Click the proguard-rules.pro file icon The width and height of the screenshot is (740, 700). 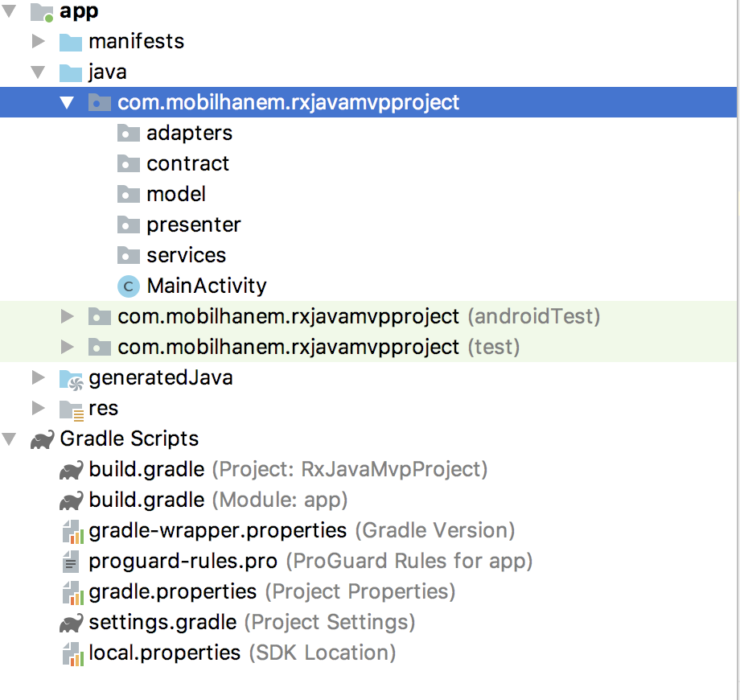pyautogui.click(x=71, y=562)
